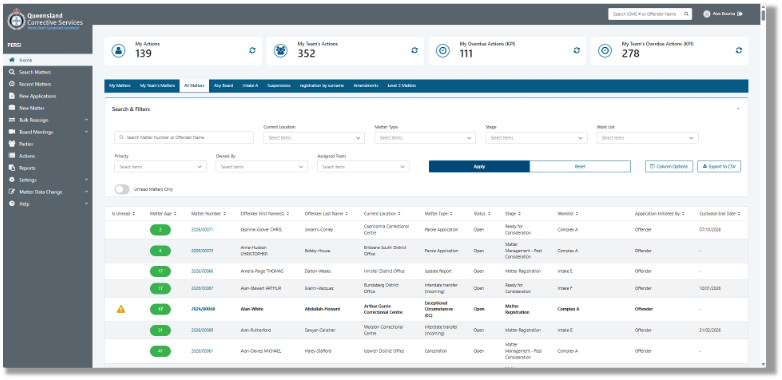
Task: Click the Matter Data Change edit icon
Action: click(x=11, y=191)
